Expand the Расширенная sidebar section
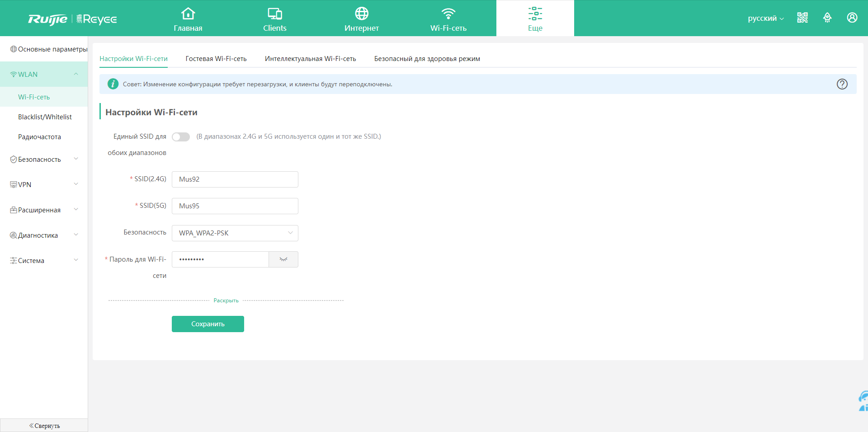868x432 pixels. point(76,209)
